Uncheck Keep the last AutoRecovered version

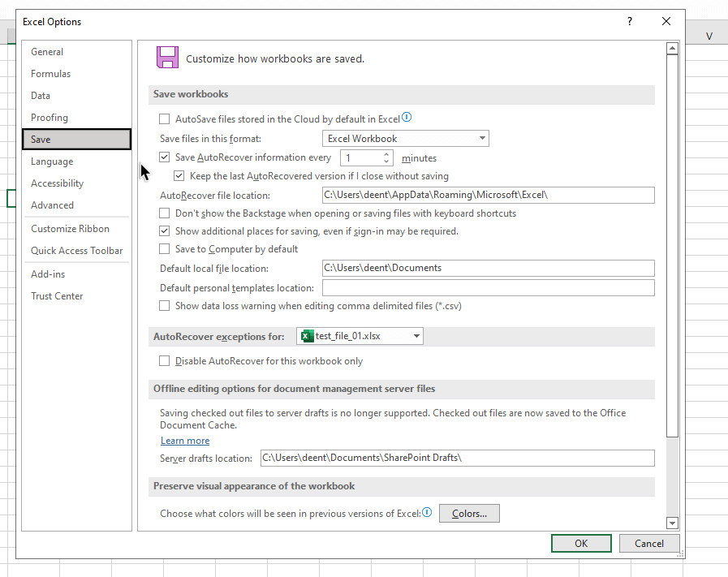tap(179, 176)
